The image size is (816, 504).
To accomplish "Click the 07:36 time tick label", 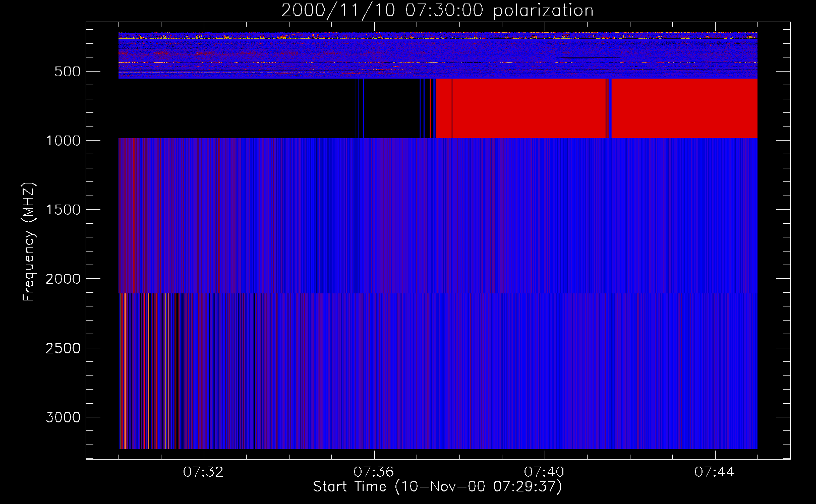I will [x=374, y=472].
